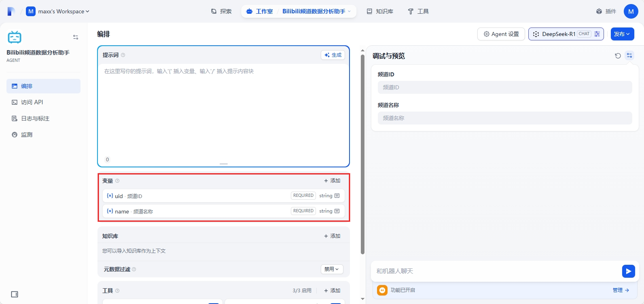The height and width of the screenshot is (304, 644).
Task: Restart the debug conversation with refresh icon
Action: [x=618, y=56]
